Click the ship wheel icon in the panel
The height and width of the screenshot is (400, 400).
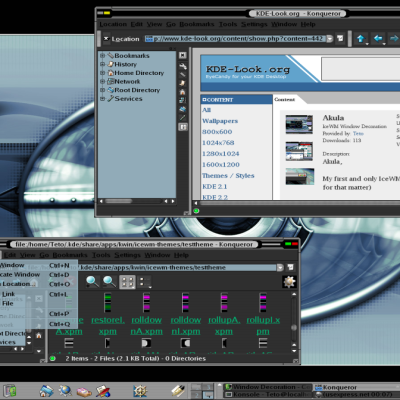(x=140, y=391)
